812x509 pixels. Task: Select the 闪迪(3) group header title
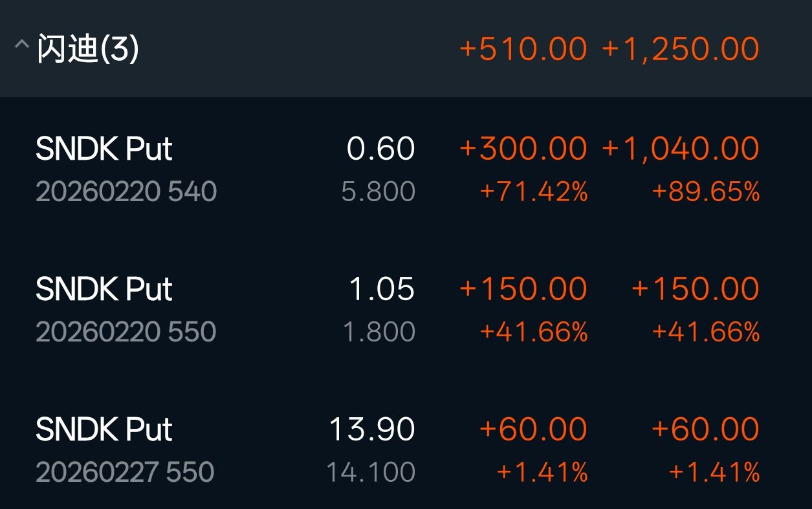pyautogui.click(x=87, y=49)
